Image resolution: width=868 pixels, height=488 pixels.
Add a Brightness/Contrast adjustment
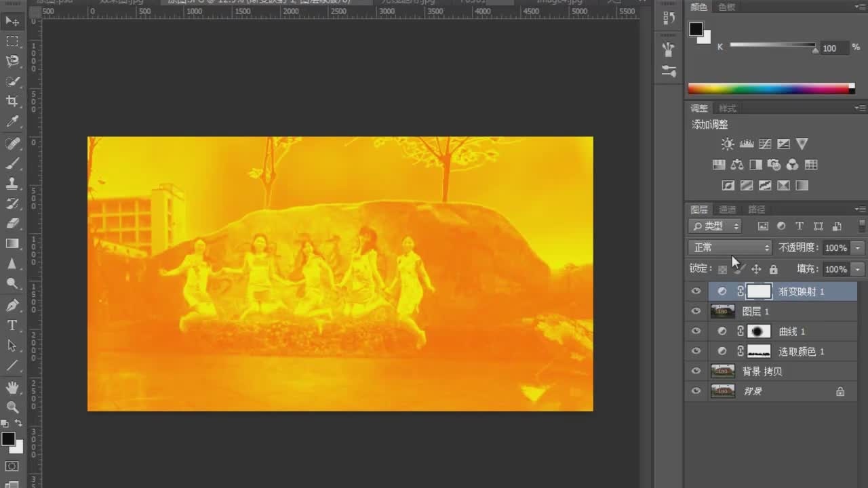728,144
